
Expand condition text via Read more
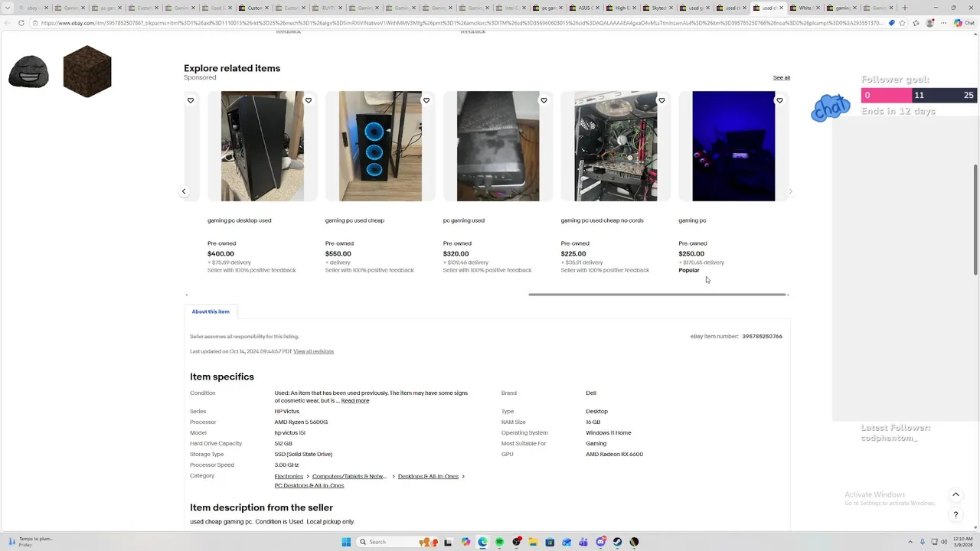(355, 401)
